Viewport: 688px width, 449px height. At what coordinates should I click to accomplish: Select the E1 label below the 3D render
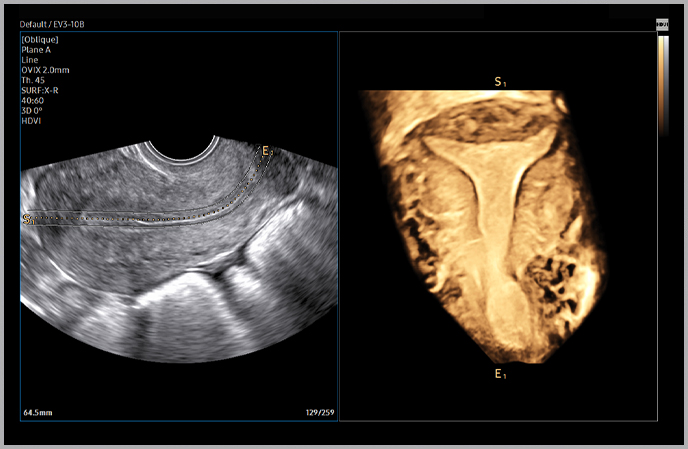(x=500, y=374)
